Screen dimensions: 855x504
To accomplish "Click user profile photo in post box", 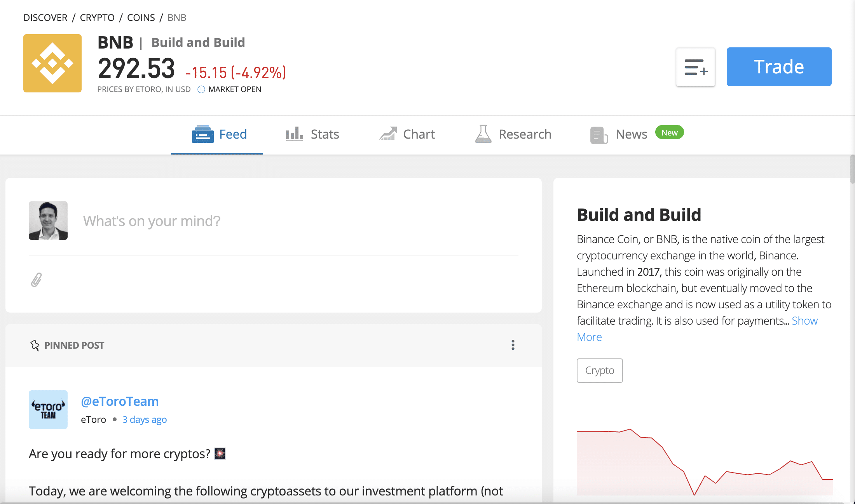I will pos(48,221).
